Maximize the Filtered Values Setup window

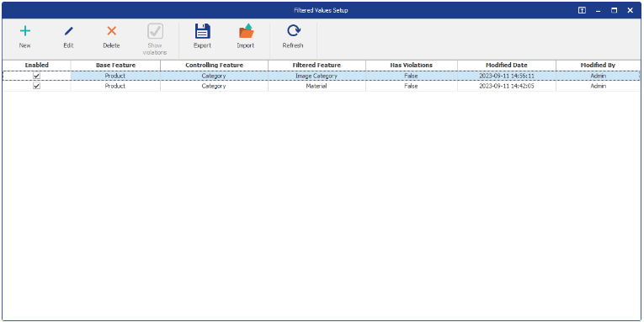(x=614, y=10)
